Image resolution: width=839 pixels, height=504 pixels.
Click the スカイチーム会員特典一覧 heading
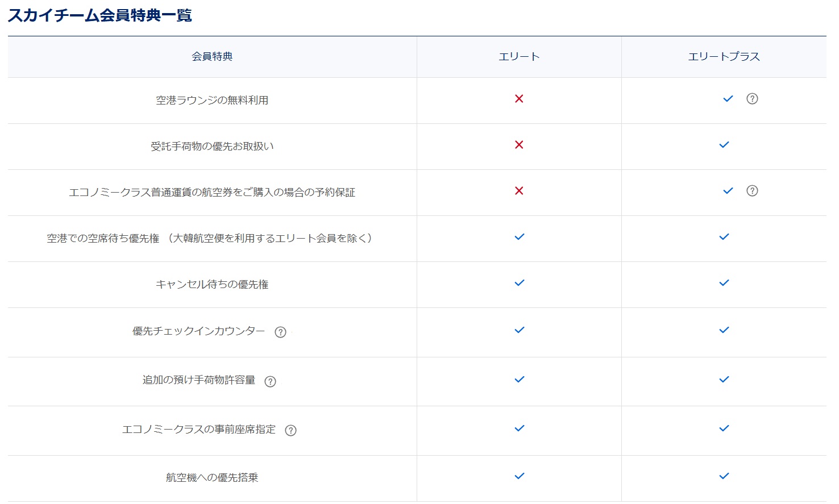(100, 15)
